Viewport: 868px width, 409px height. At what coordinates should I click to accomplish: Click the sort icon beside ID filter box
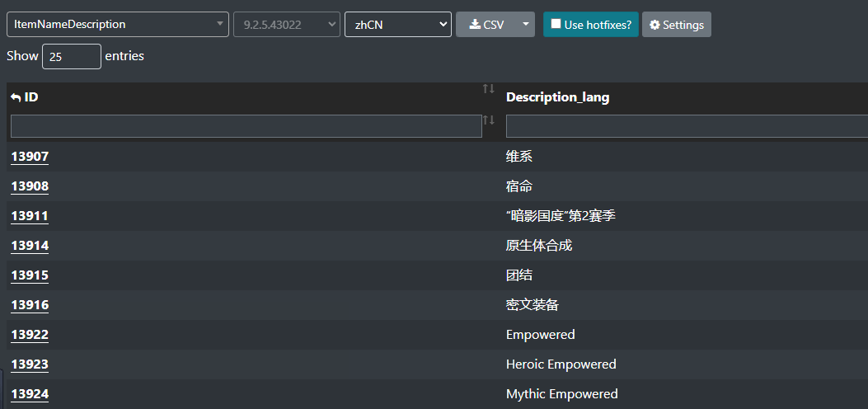coord(488,120)
